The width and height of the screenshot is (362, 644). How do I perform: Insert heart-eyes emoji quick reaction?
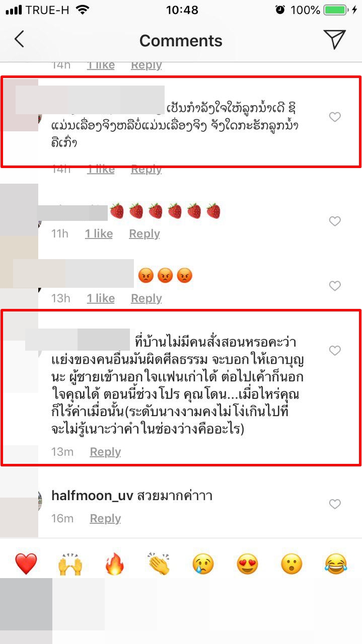(x=247, y=564)
